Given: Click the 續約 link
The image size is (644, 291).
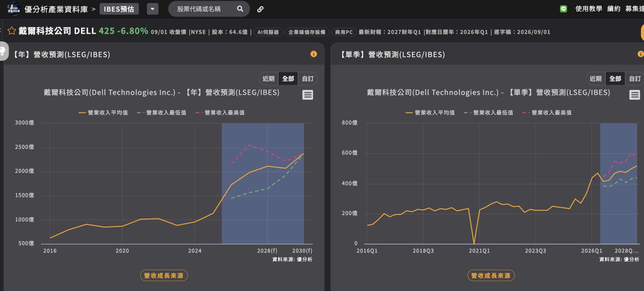Looking at the screenshot, I should coord(614,9).
